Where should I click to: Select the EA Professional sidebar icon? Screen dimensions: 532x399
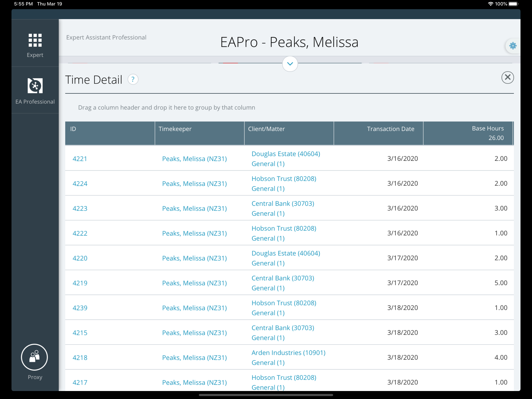[35, 86]
